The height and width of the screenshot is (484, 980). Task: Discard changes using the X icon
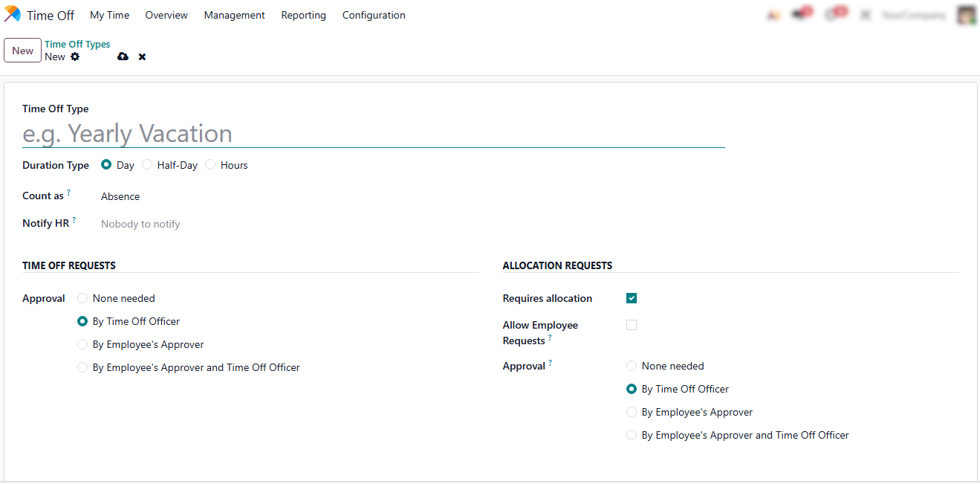[142, 57]
